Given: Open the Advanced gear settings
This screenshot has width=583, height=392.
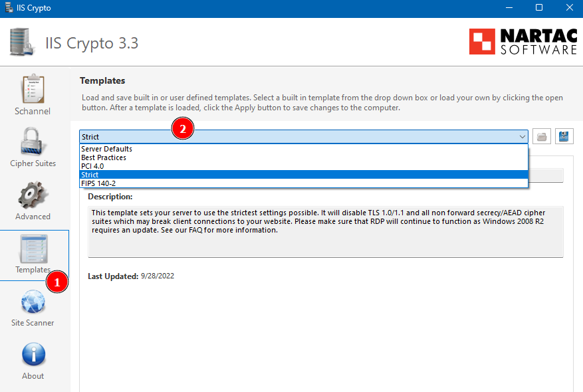Looking at the screenshot, I should pyautogui.click(x=33, y=199).
